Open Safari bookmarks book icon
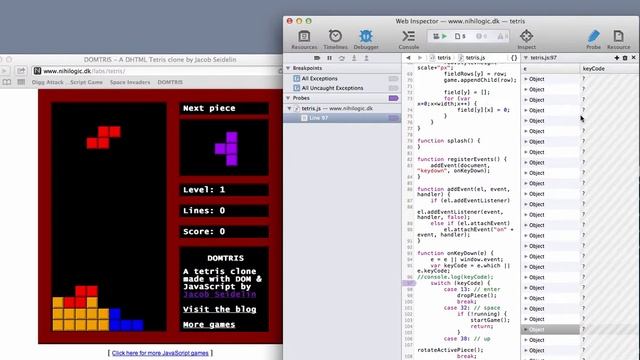640x360 pixels. click(x=7, y=82)
